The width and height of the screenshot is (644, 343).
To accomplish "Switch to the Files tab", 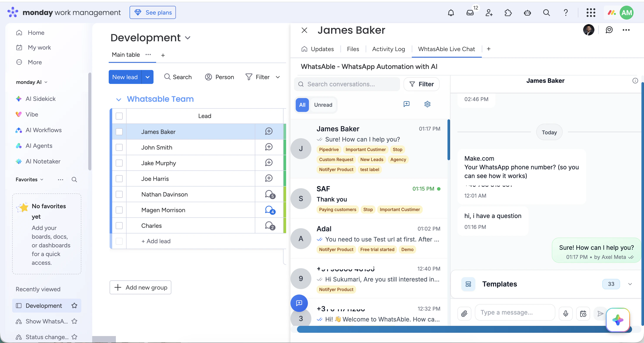I will [353, 49].
